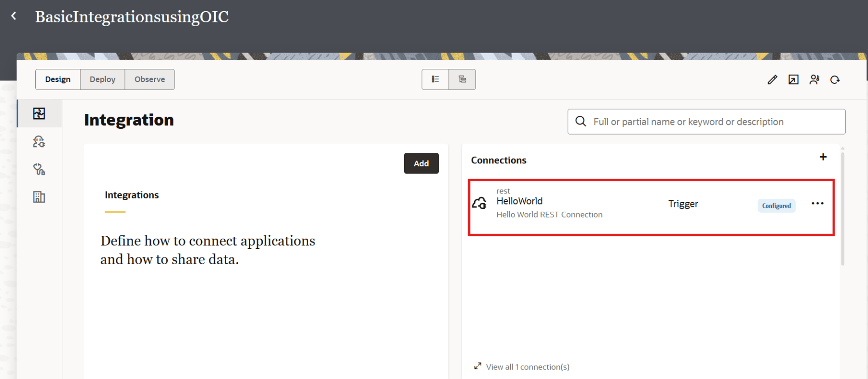This screenshot has height=379, width=868.
Task: Click the Add integration button
Action: [421, 163]
